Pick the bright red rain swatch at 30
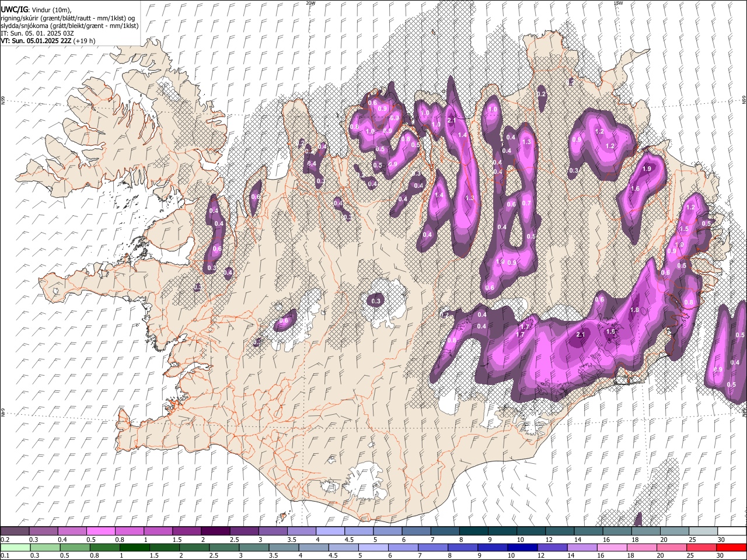747x560 pixels. (x=732, y=547)
